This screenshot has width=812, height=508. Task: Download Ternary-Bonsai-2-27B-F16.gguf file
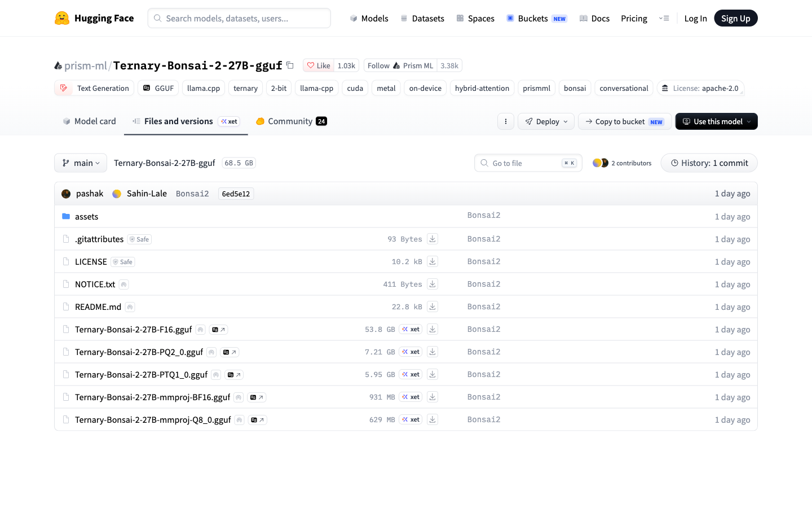(433, 329)
